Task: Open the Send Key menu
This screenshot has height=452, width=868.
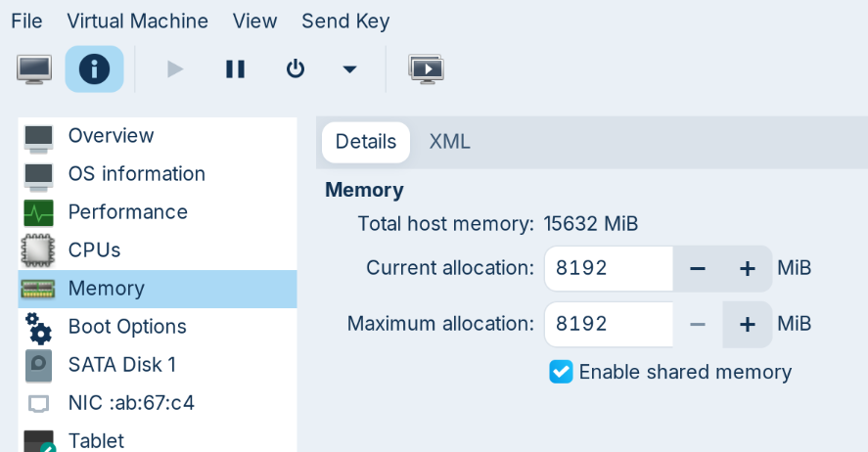Action: pyautogui.click(x=345, y=21)
